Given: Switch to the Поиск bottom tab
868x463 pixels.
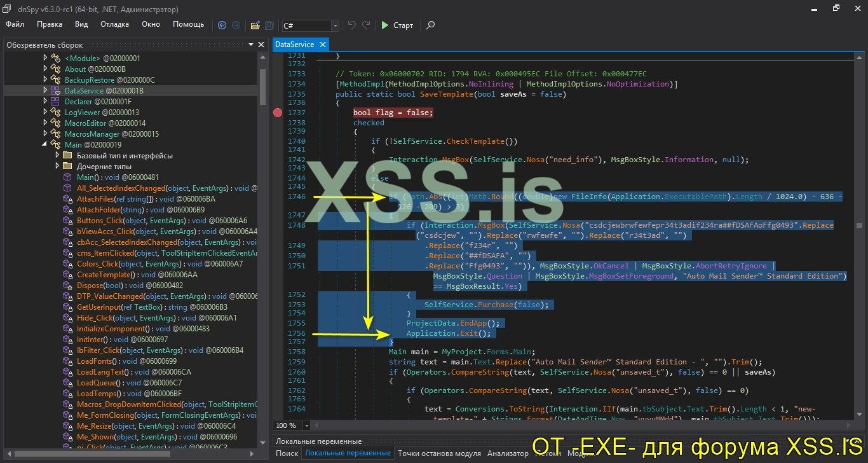Looking at the screenshot, I should (x=287, y=453).
